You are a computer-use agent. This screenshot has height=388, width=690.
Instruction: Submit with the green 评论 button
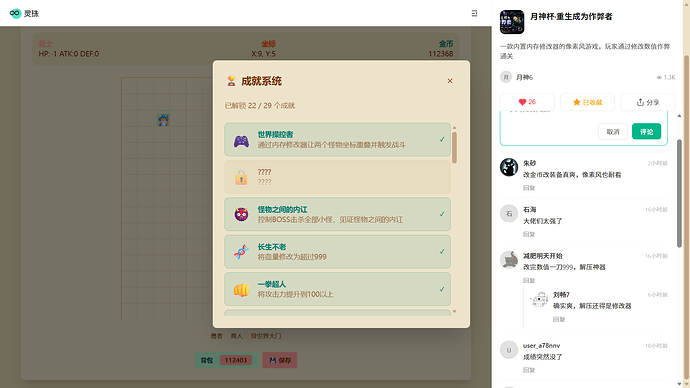coord(646,132)
